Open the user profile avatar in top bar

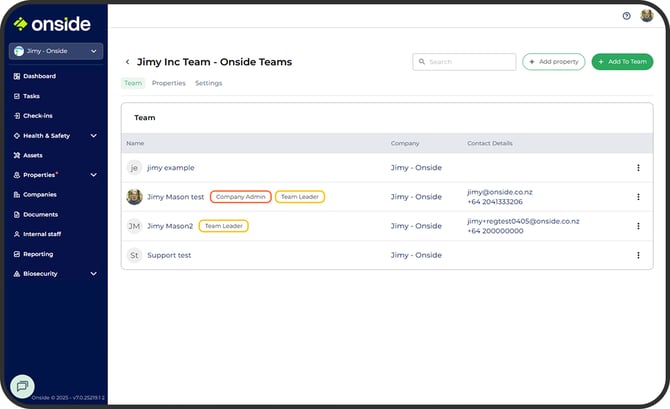pos(646,16)
